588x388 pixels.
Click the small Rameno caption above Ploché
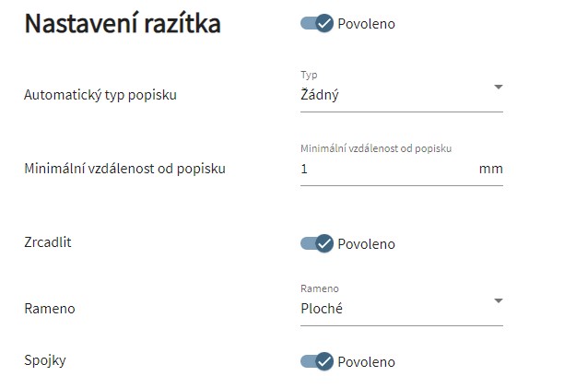319,288
